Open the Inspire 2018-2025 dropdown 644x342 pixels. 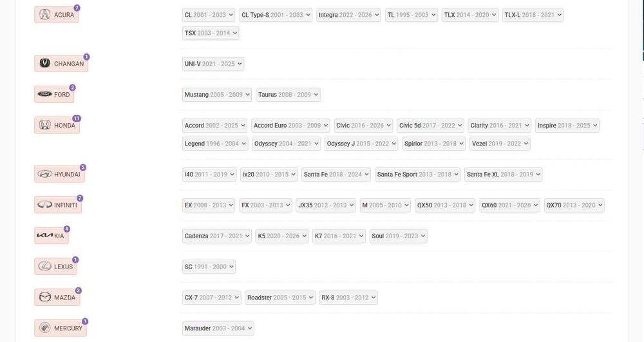click(567, 125)
